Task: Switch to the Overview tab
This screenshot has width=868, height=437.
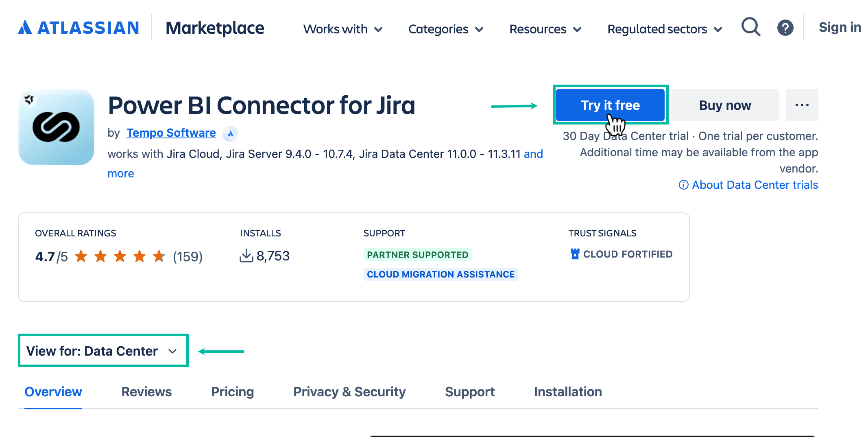Action: 53,392
